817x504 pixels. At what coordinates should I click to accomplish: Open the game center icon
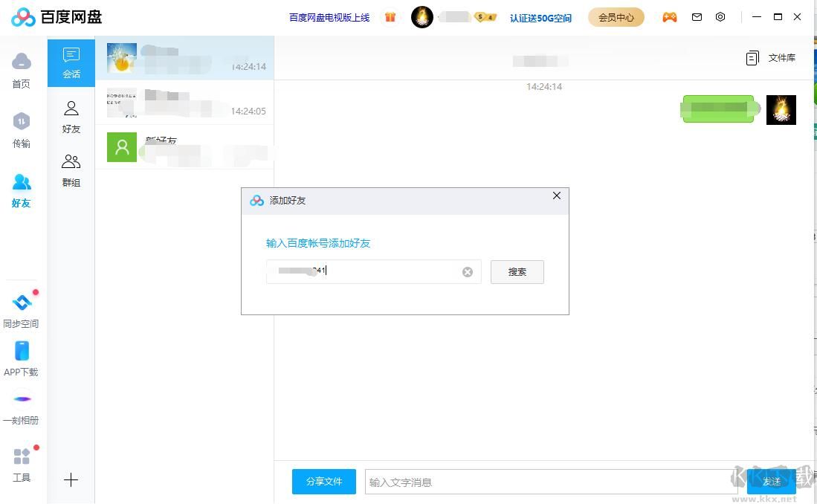(x=669, y=16)
